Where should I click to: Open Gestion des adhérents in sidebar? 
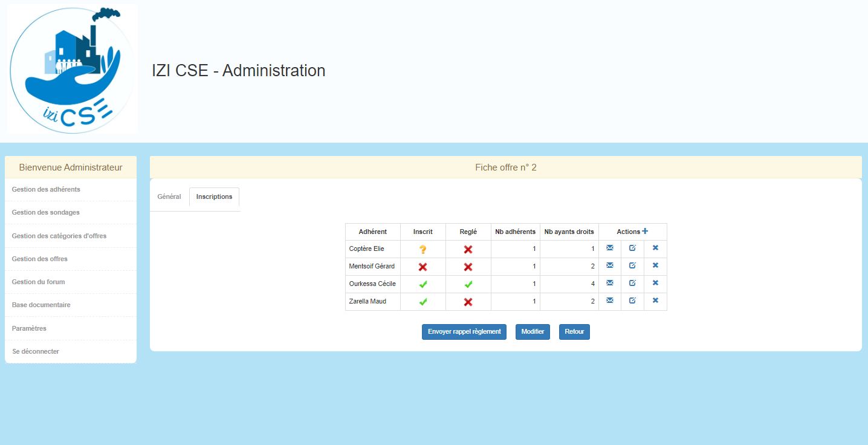coord(46,189)
